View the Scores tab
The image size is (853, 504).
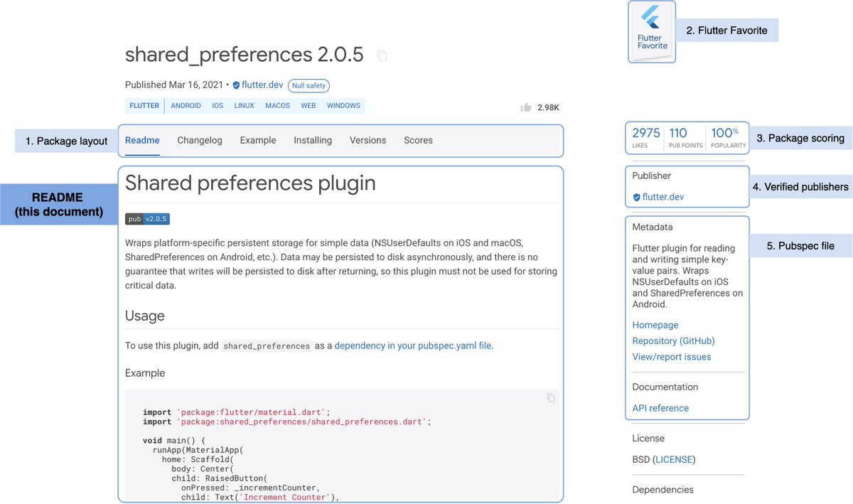coord(418,140)
